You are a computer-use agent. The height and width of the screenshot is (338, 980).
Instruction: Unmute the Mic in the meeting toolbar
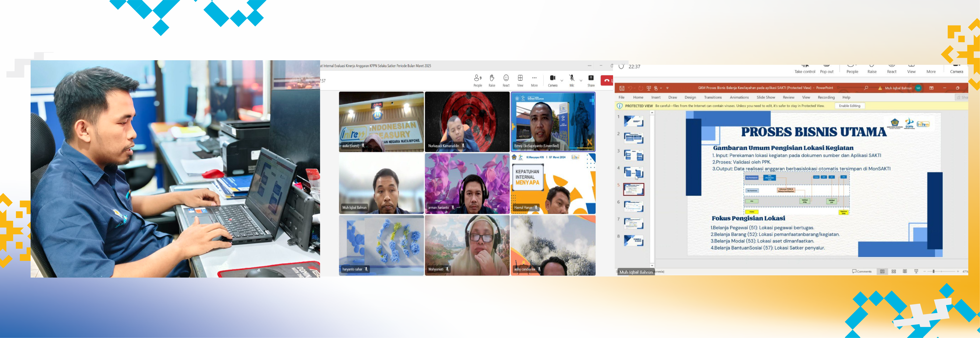572,80
